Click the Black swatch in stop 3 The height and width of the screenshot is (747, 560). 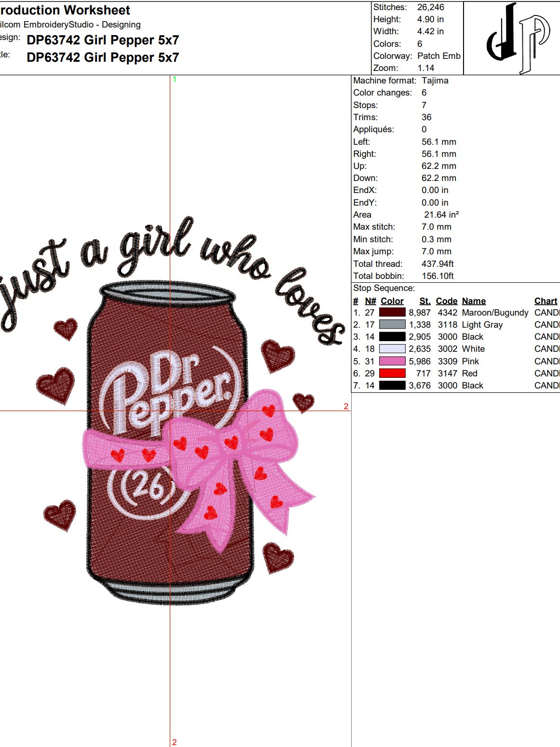392,336
